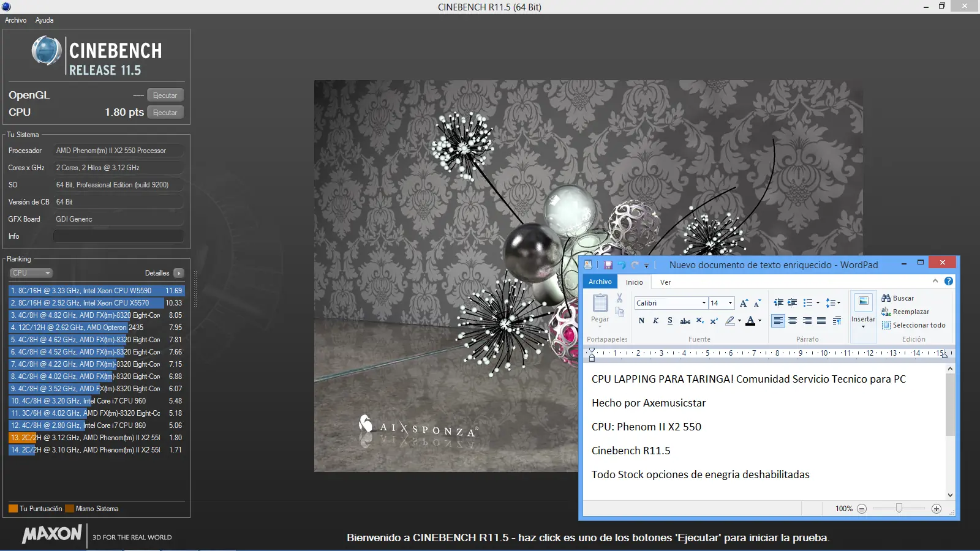Toggle subscript formatting in WordPad

click(700, 321)
